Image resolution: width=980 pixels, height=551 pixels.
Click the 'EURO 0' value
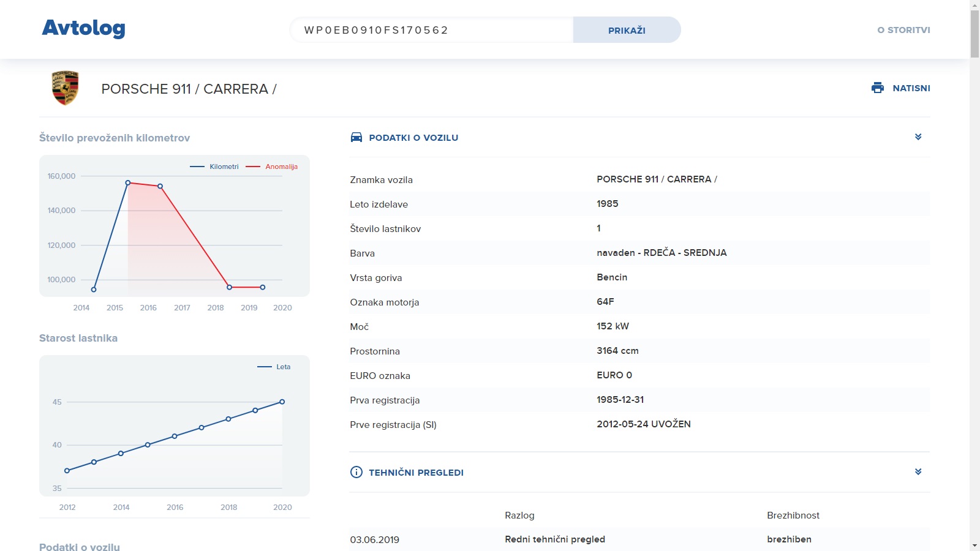614,375
